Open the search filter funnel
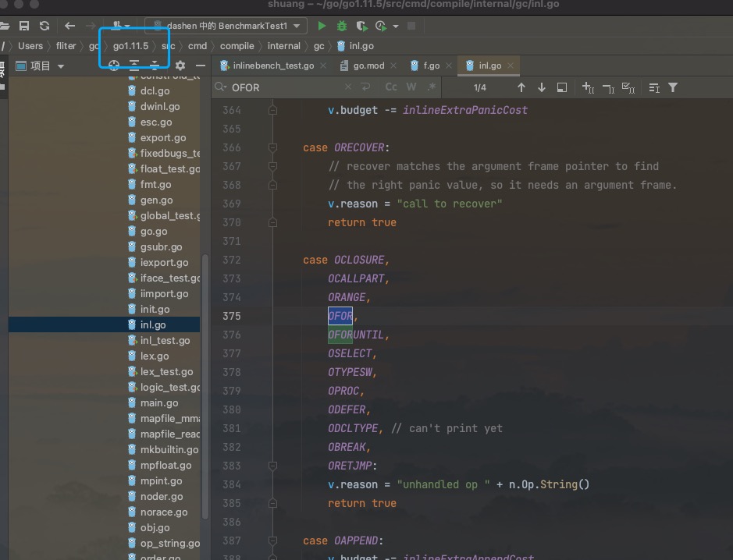This screenshot has height=560, width=733. tap(673, 87)
